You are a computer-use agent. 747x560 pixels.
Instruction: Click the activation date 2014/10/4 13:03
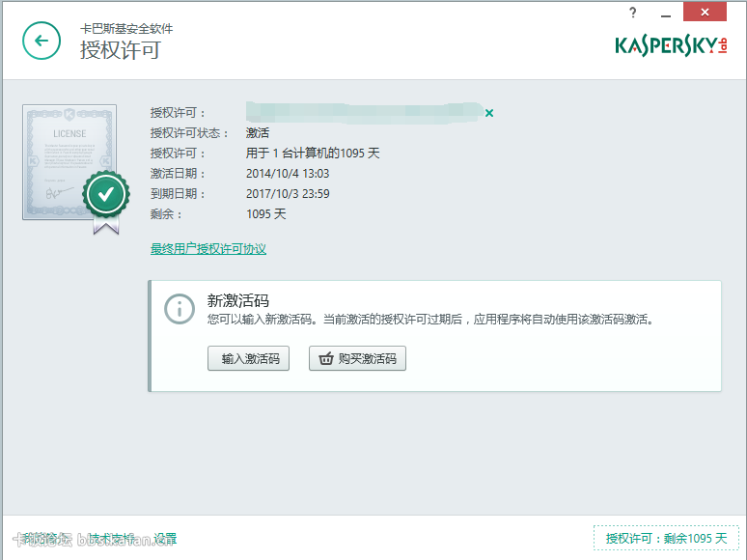pyautogui.click(x=288, y=174)
